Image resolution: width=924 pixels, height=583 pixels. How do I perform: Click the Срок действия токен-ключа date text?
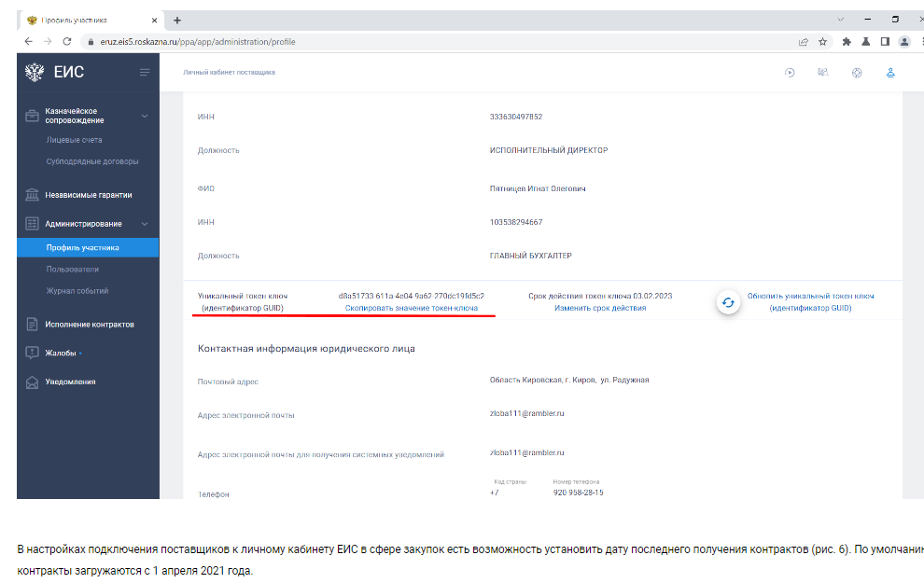(600, 297)
